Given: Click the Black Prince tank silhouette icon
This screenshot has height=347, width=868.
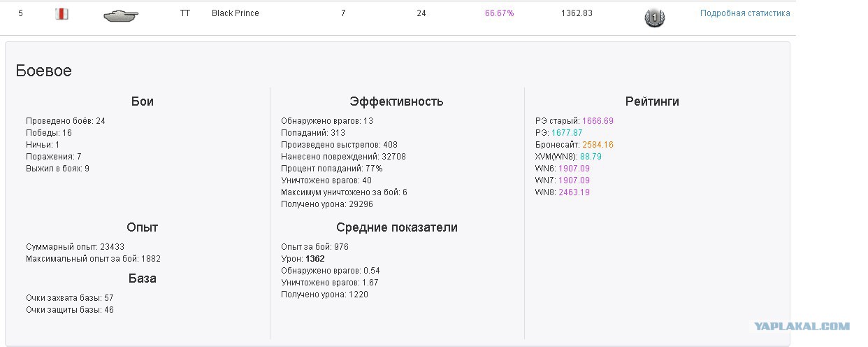Looking at the screenshot, I should (120, 15).
